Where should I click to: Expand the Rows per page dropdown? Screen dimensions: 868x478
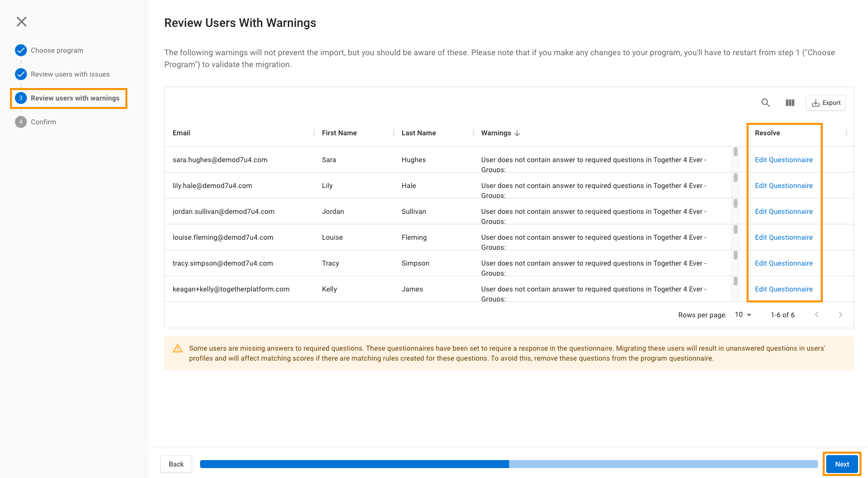(743, 315)
